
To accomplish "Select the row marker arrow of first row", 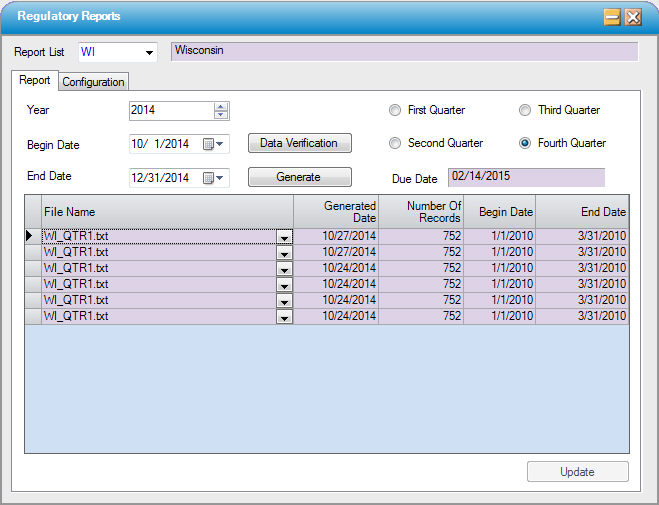I will (32, 236).
